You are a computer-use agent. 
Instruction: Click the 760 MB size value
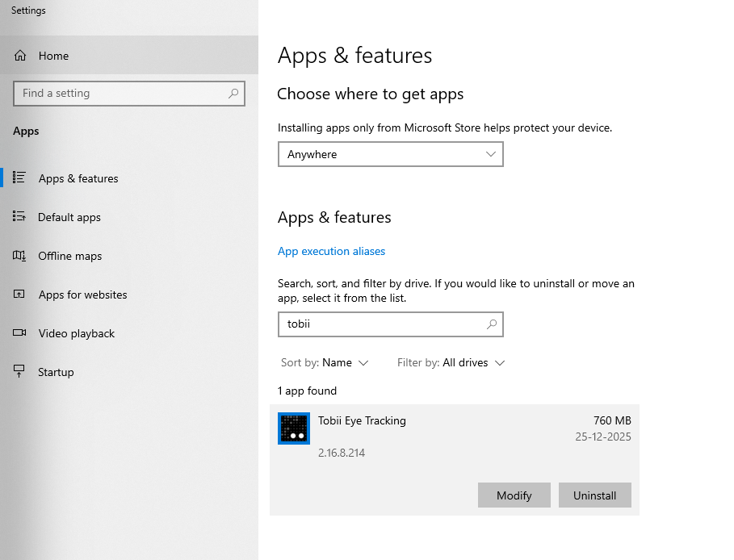[612, 420]
